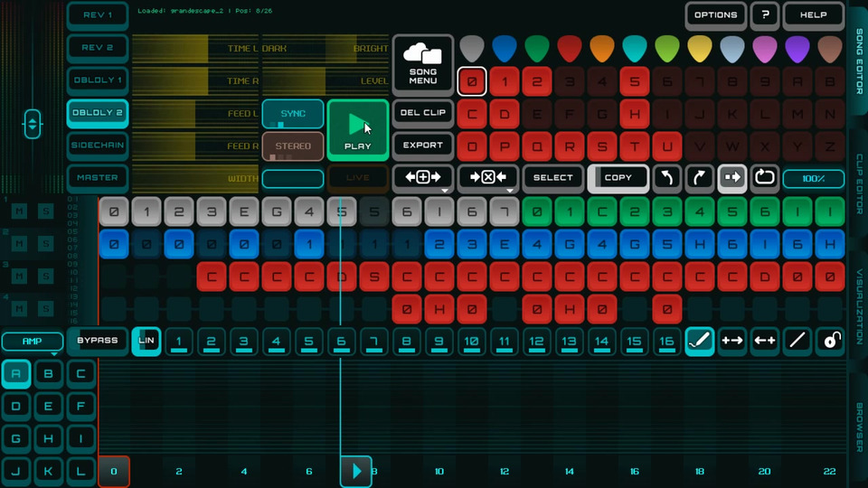The image size is (868, 488).
Task: Click the COPY button
Action: [618, 178]
